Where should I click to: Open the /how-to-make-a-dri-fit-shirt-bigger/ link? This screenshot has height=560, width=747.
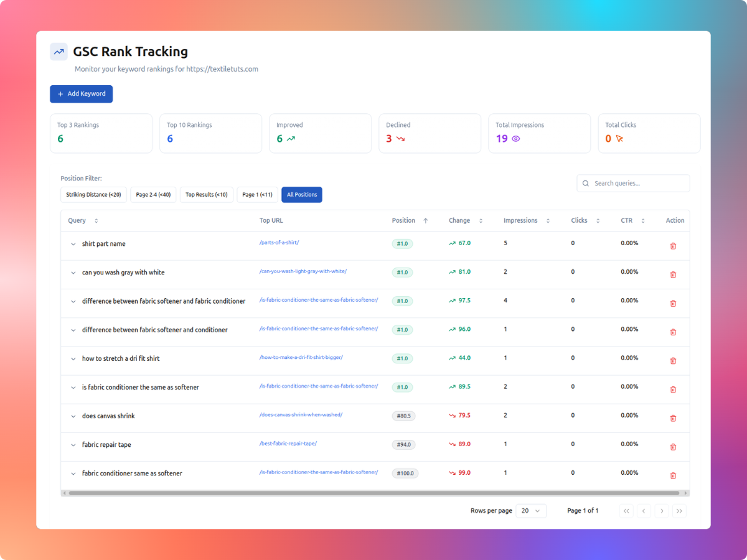coord(301,357)
